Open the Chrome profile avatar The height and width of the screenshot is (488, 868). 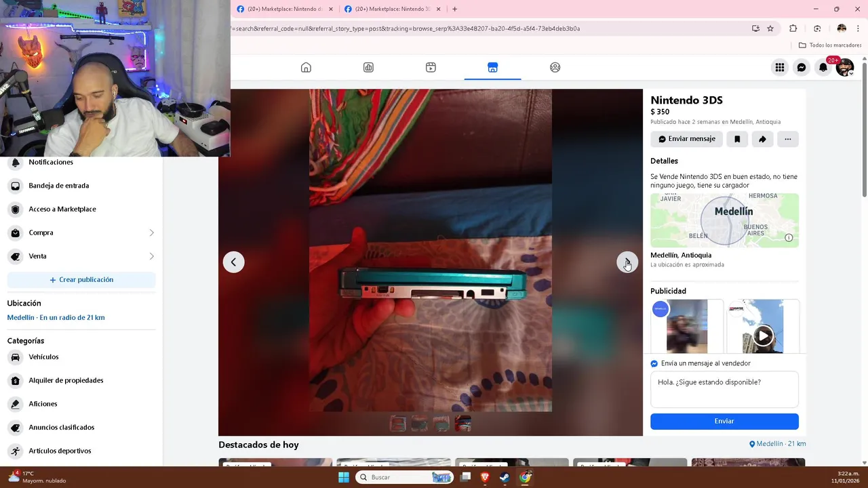tap(842, 28)
